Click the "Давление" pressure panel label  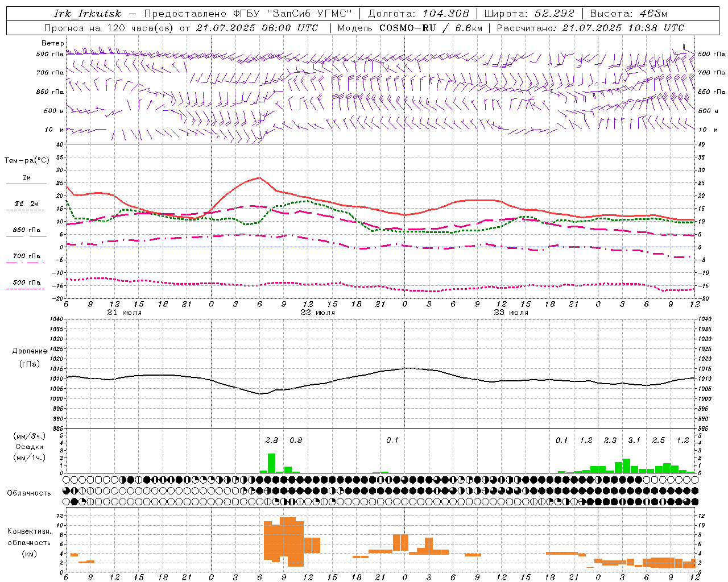pos(30,351)
